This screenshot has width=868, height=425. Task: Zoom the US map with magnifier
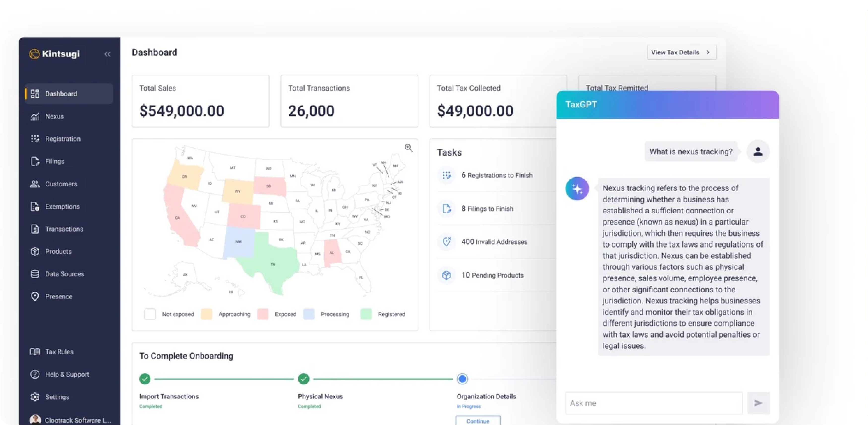[x=408, y=148]
